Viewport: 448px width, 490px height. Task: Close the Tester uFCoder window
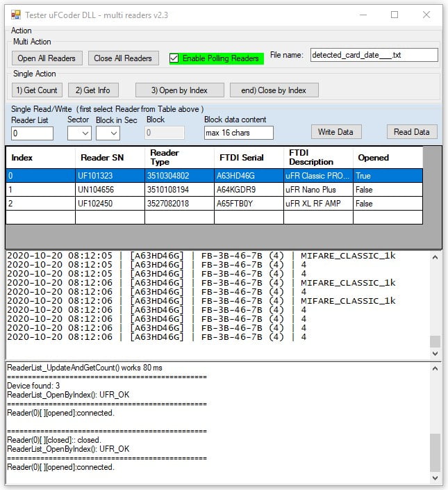426,15
